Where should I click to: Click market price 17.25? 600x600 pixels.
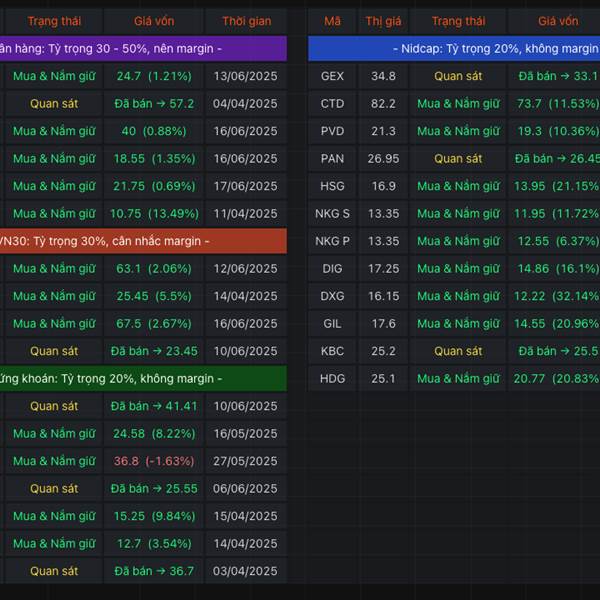tap(383, 269)
